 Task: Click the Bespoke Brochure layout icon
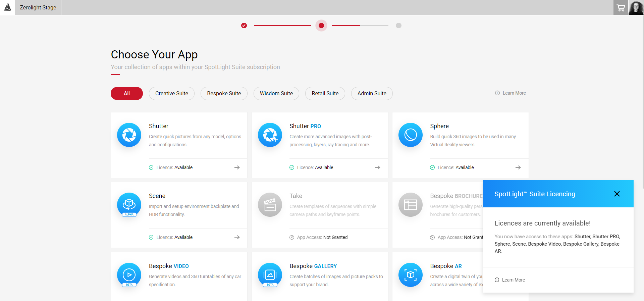[x=411, y=205]
